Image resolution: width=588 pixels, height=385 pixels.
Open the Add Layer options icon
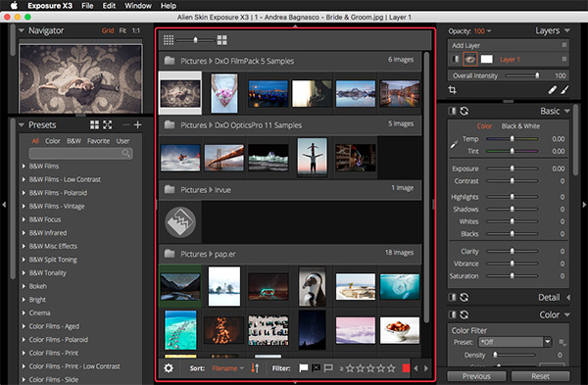(564, 45)
